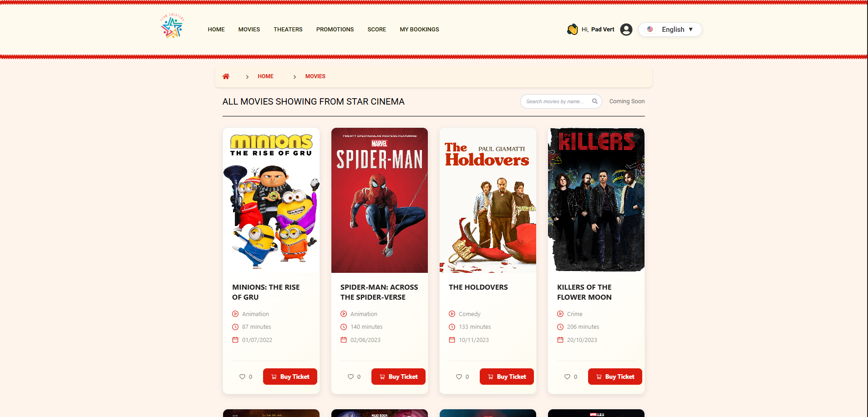Viewport: 868px width, 417px height.
Task: Click the genre icon beside Spider-Man's Animation
Action: point(344,314)
